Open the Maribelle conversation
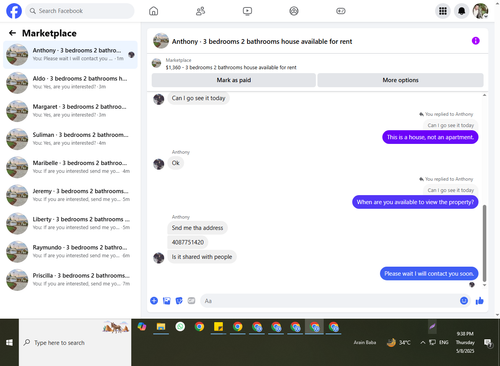 tap(70, 167)
